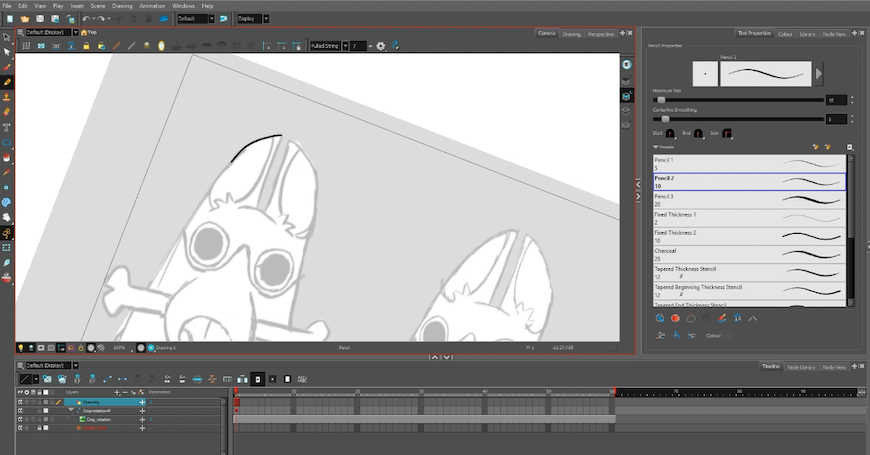
Task: Open timeline line style dropdown arrow
Action: pyautogui.click(x=36, y=379)
